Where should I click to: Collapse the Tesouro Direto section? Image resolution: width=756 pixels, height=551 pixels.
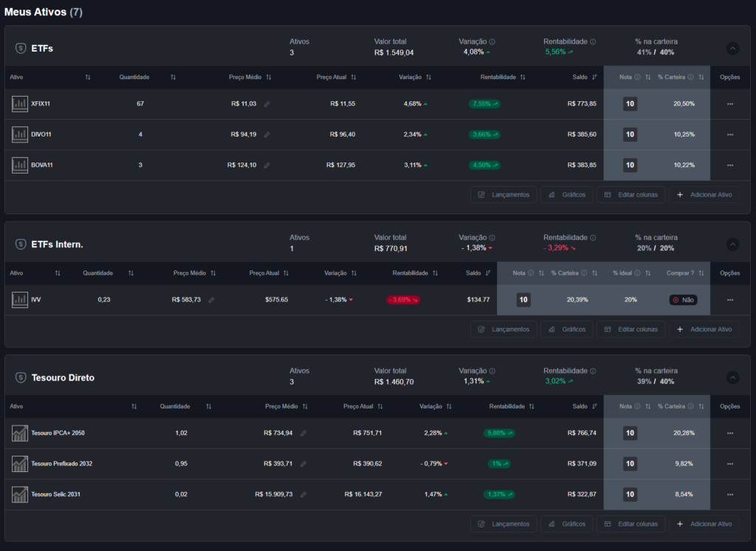pos(733,377)
